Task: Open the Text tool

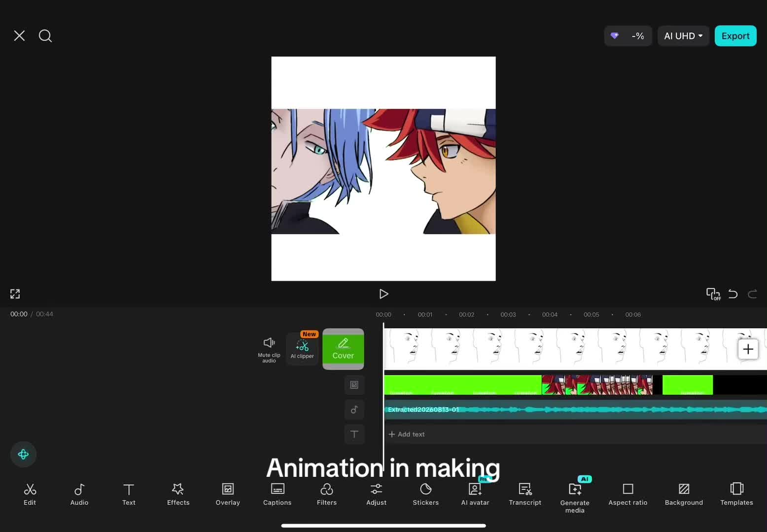Action: tap(129, 495)
